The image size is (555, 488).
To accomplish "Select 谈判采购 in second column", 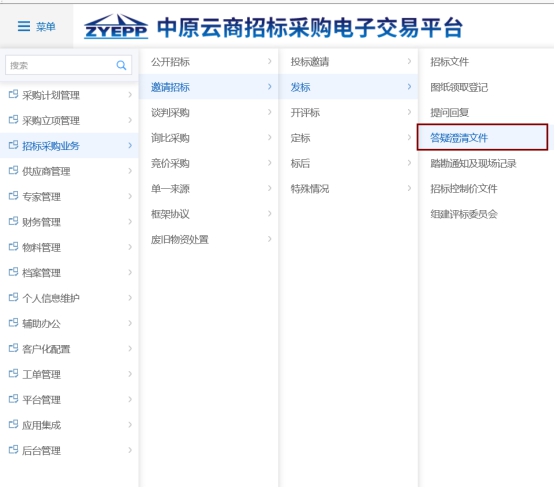I will [x=170, y=113].
